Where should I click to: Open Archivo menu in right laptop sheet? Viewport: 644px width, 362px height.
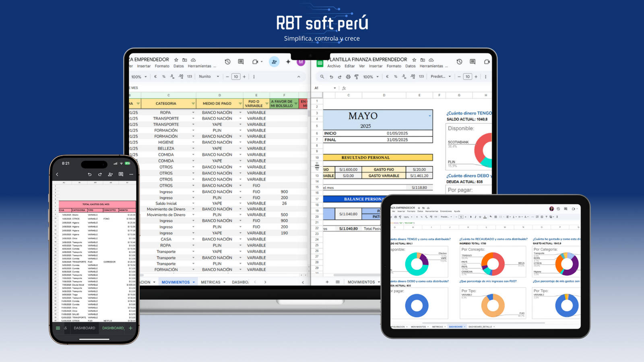tap(334, 66)
